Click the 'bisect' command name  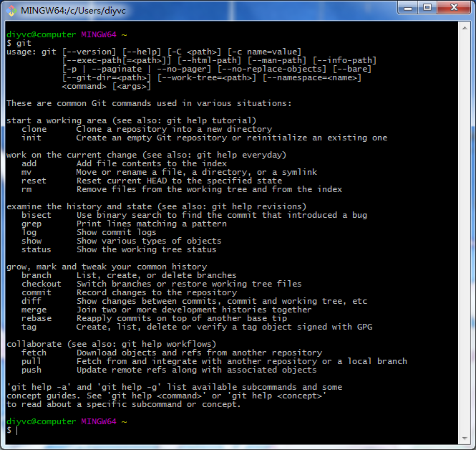(x=36, y=215)
